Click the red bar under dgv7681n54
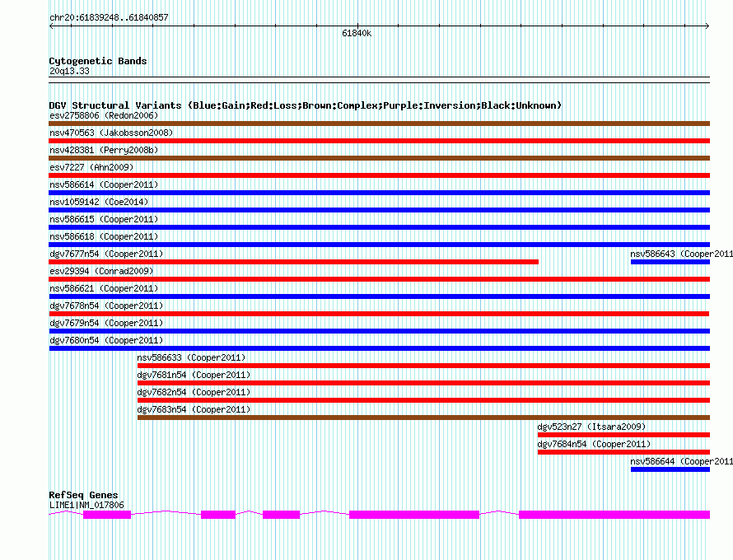Viewport: 733px width, 560px height. (x=423, y=383)
